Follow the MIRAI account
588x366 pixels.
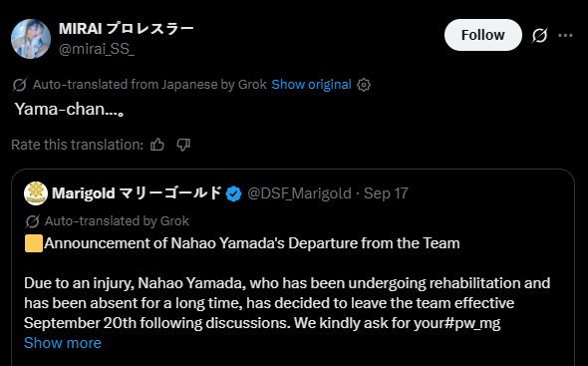pyautogui.click(x=483, y=35)
